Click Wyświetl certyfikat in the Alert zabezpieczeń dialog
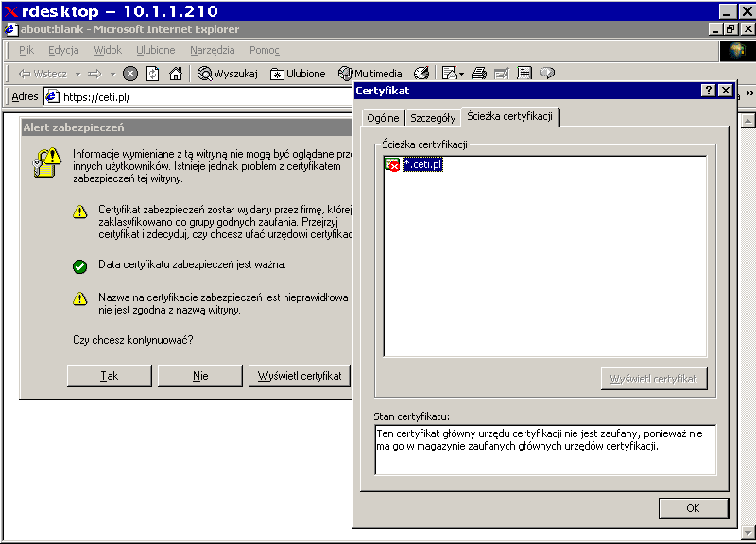The image size is (756, 544). click(x=300, y=376)
